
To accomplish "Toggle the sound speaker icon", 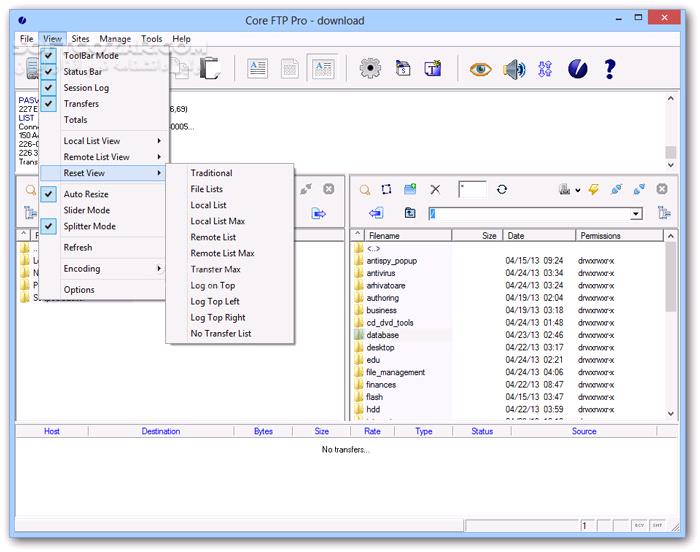I will pyautogui.click(x=514, y=69).
